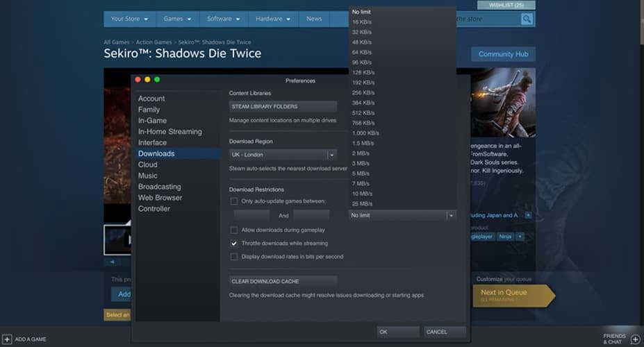Open Family preferences section
The height and width of the screenshot is (347, 644).
point(178,110)
